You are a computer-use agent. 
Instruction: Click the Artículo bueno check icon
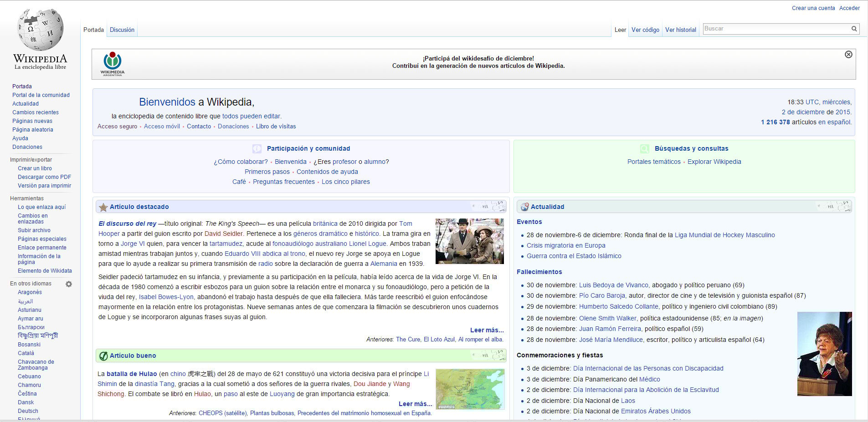click(x=103, y=356)
